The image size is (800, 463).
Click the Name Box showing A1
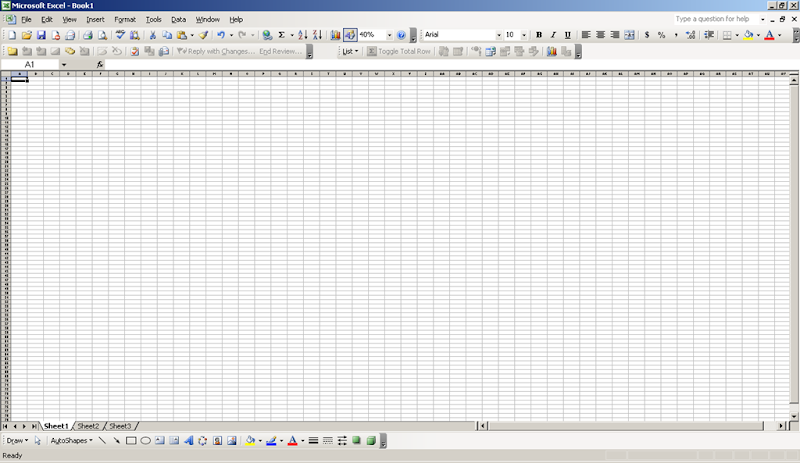30,64
